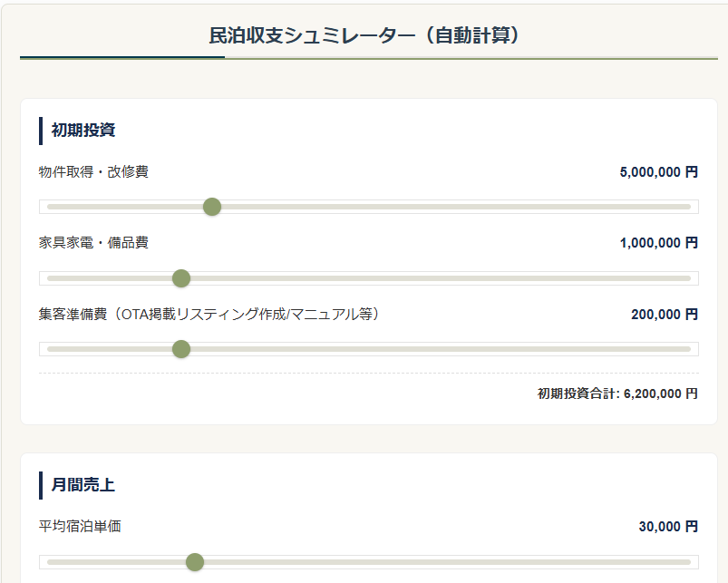This screenshot has width=728, height=583.
Task: Click the 1,000,000 円 amount
Action: (x=658, y=243)
